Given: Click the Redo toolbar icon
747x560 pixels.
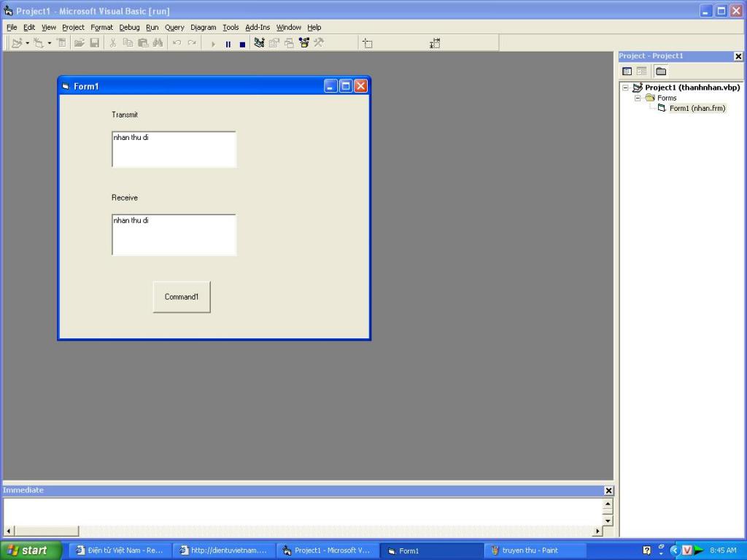Looking at the screenshot, I should 192,43.
